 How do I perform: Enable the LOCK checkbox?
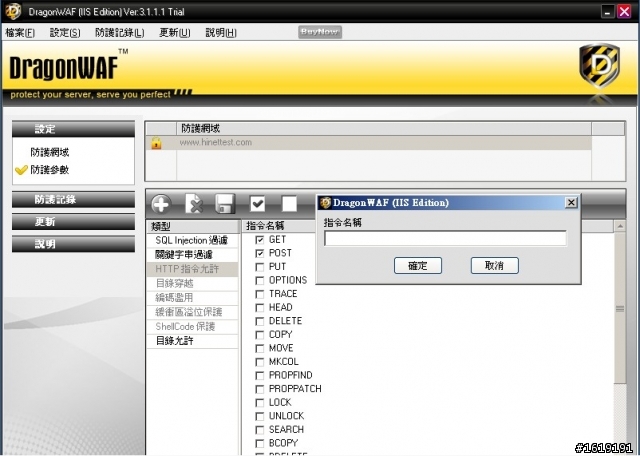tap(260, 403)
